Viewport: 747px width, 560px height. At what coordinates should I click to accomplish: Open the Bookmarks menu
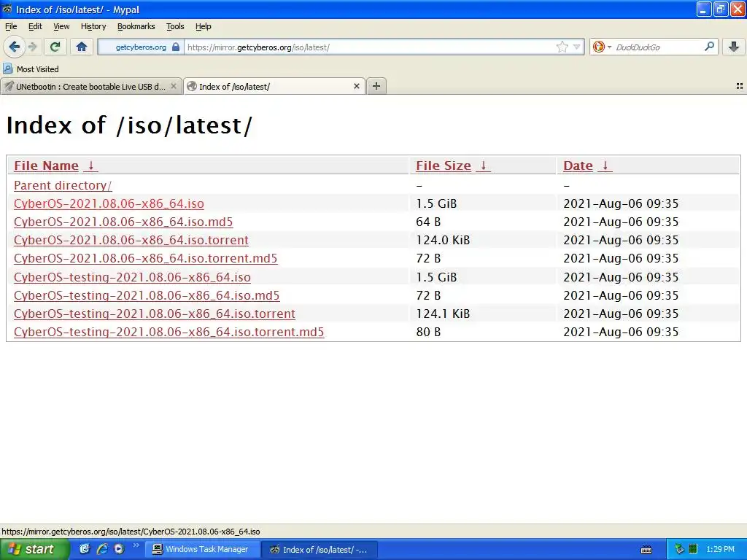pos(136,26)
